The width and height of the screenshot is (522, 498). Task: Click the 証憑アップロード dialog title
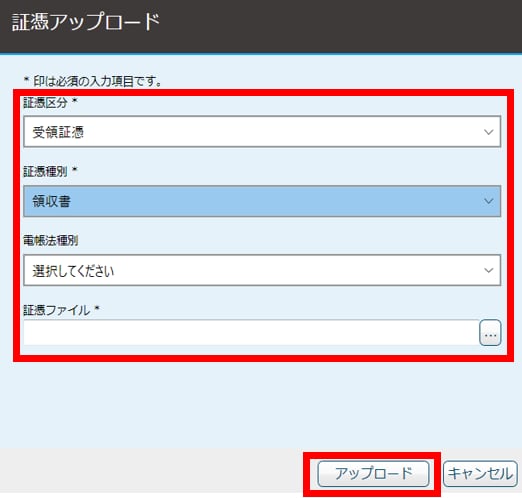[86, 22]
